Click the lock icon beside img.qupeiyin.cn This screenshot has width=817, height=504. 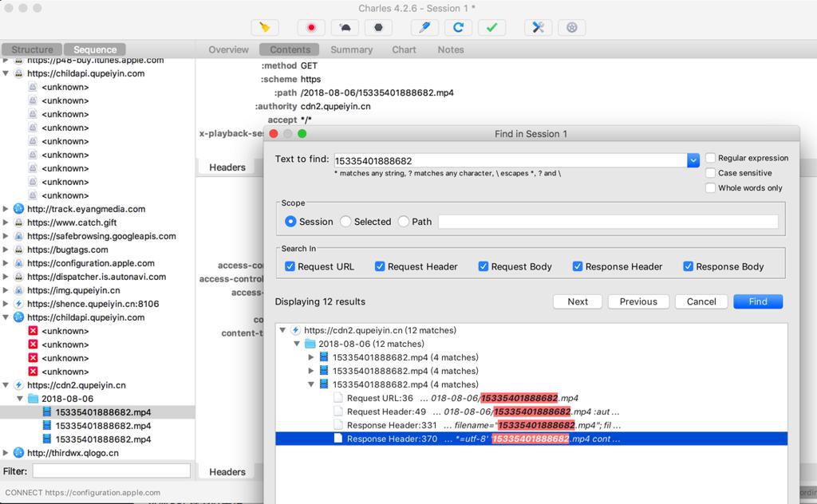[19, 290]
